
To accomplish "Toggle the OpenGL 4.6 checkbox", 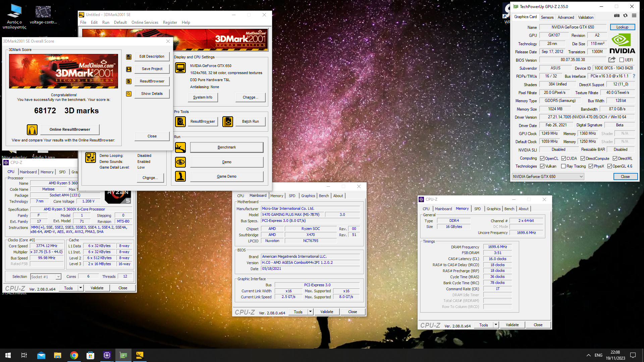I will pyautogui.click(x=609, y=166).
